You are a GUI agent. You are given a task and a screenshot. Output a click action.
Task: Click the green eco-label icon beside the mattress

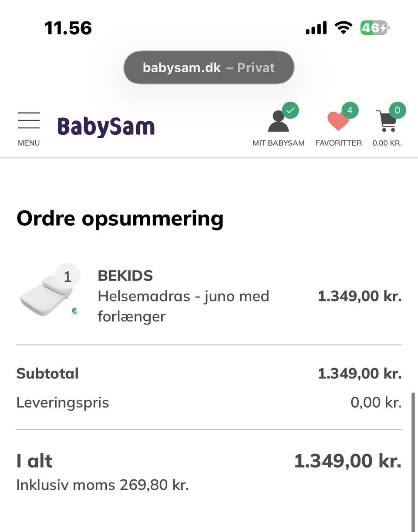[74, 311]
